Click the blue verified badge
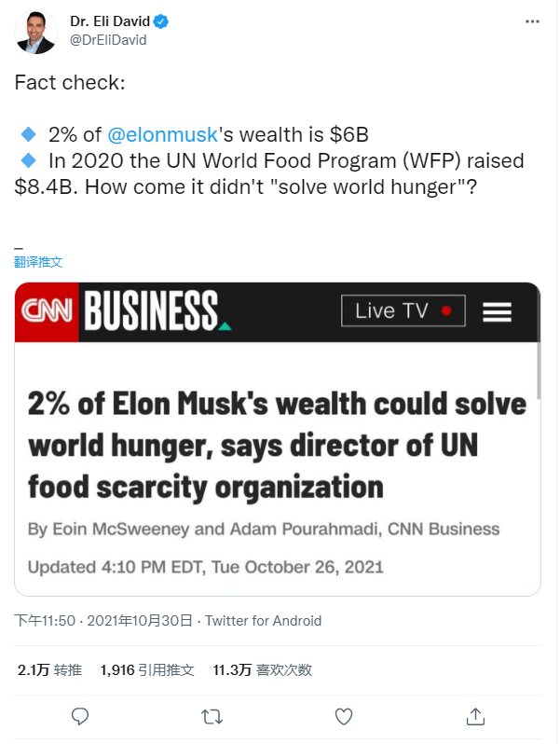Screen dimensions: 560x744 160,21
